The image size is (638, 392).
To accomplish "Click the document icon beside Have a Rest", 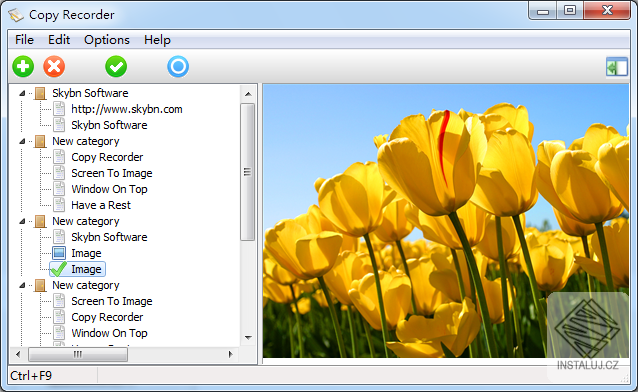I will coord(59,205).
